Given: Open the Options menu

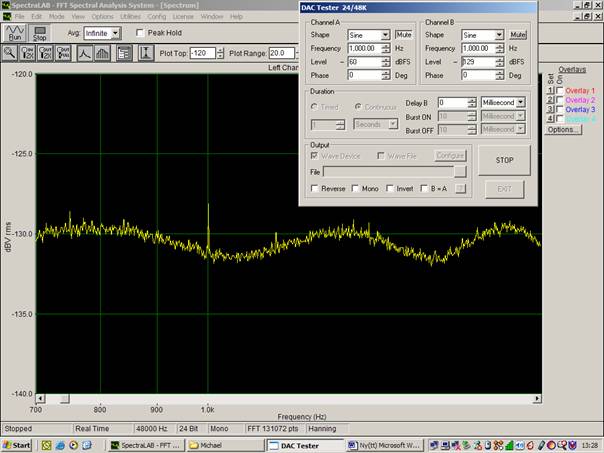Looking at the screenshot, I should click(x=102, y=17).
